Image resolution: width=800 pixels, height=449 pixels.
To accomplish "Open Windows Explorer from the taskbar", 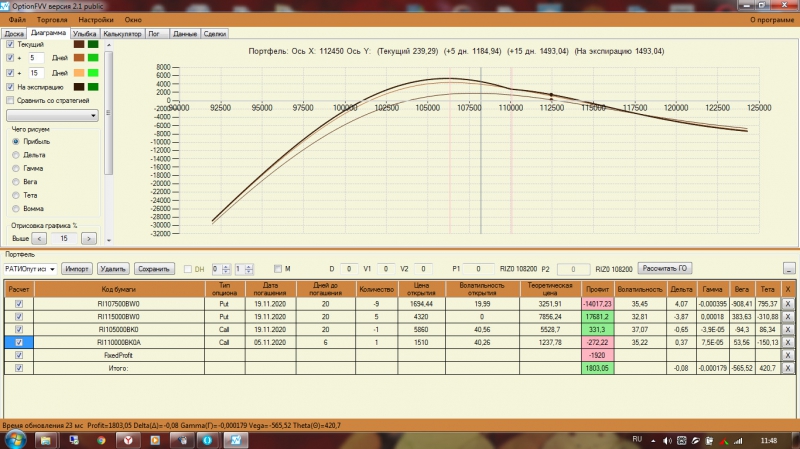I will point(45,440).
